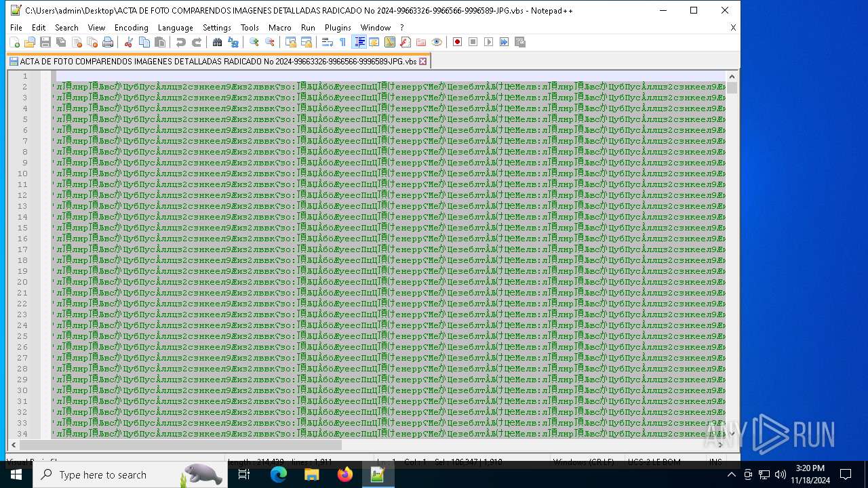Open Find with the binoculars icon
868x488 pixels.
(218, 42)
